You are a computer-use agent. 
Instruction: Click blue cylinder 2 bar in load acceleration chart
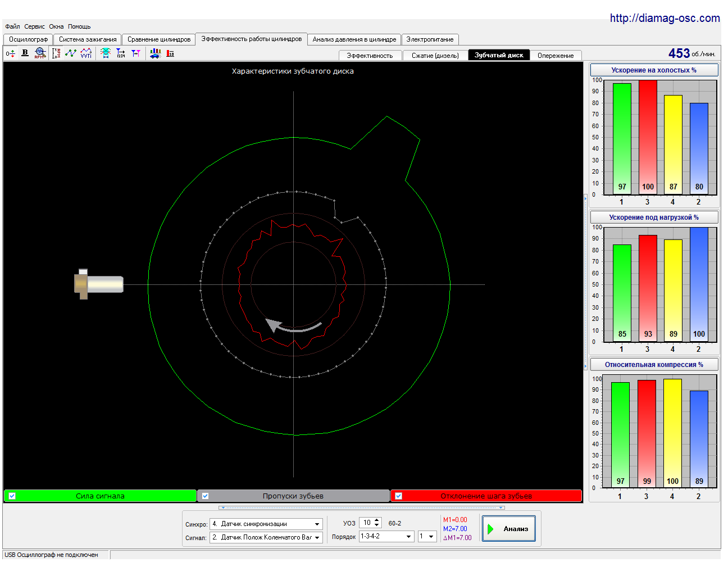click(699, 284)
